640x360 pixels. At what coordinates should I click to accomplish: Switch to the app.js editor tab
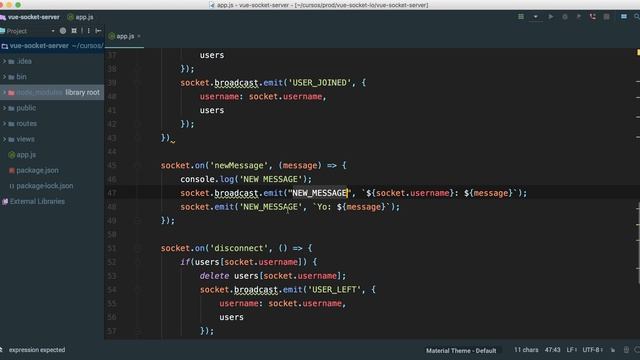(125, 36)
